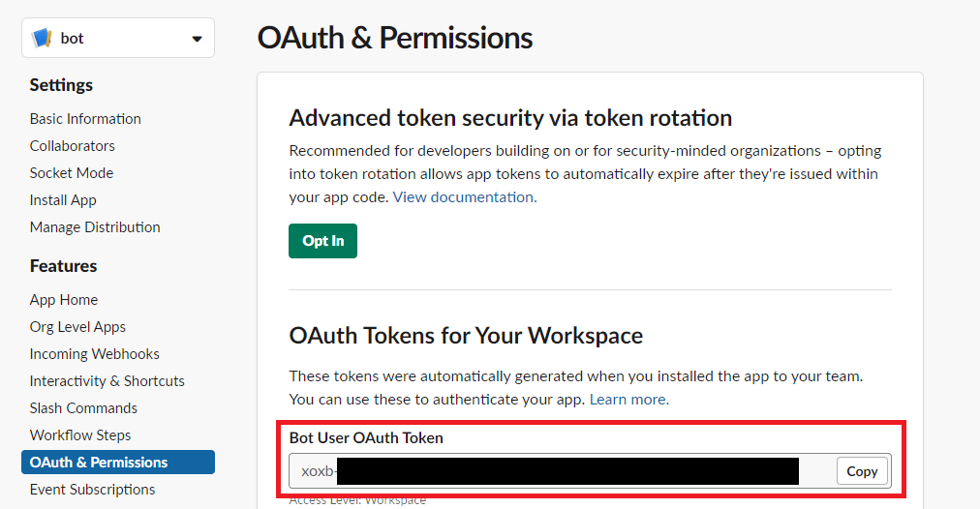The width and height of the screenshot is (980, 509).
Task: Open the bot app selector dropdown
Action: coord(197,39)
